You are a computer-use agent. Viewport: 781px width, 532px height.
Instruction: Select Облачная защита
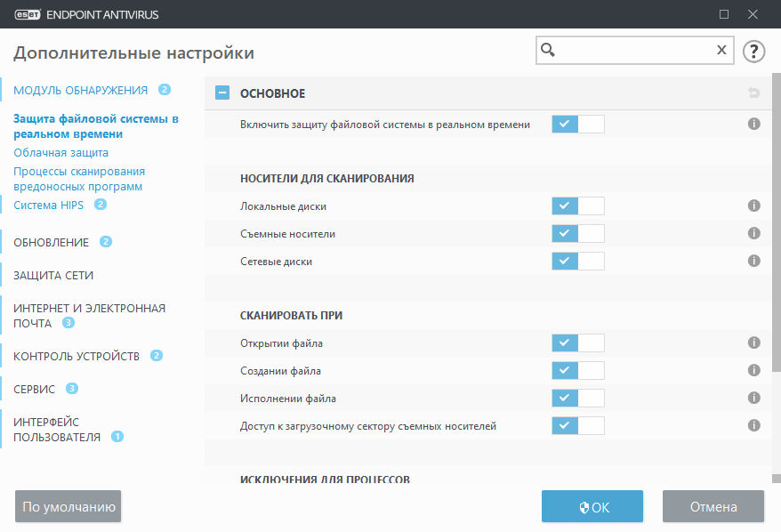pyautogui.click(x=60, y=153)
